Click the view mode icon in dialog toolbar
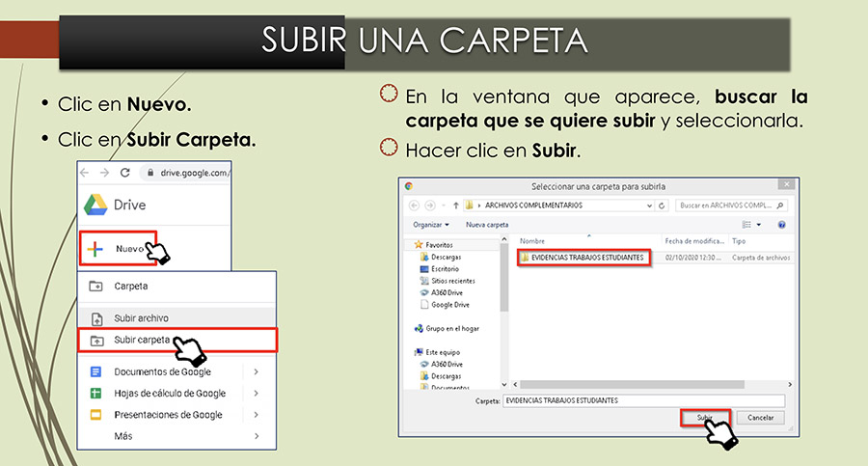The height and width of the screenshot is (466, 868). pos(746,225)
